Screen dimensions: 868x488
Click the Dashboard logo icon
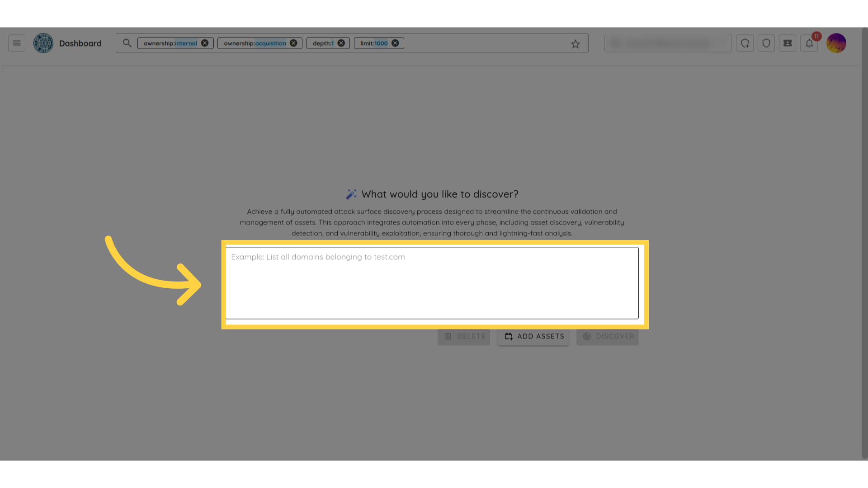(43, 43)
